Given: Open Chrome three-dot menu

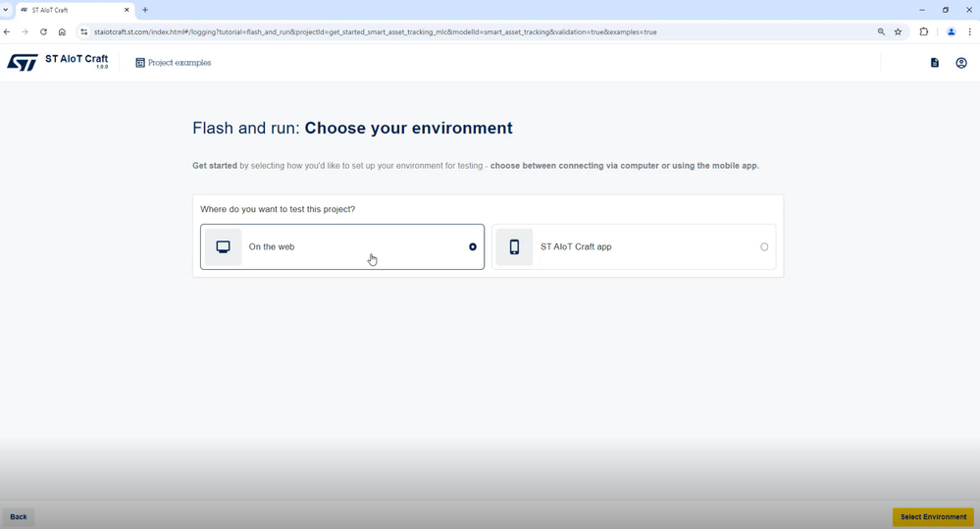Looking at the screenshot, I should pos(970,31).
